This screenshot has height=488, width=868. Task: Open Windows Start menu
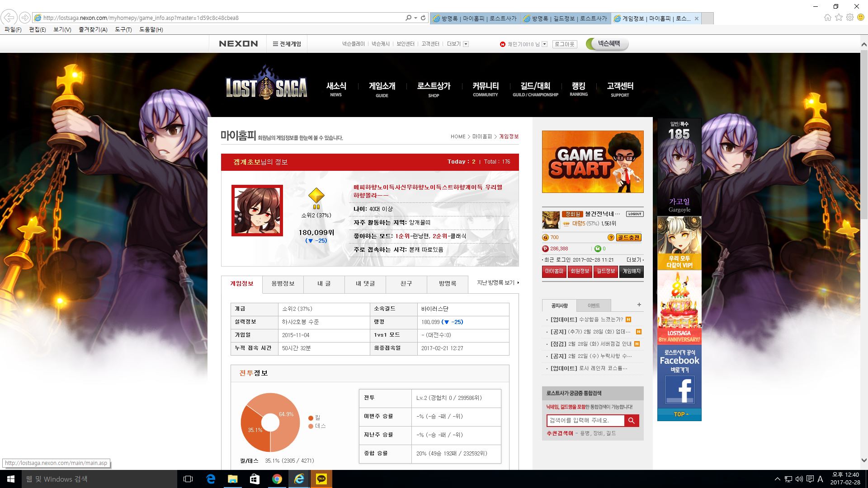pyautogui.click(x=11, y=479)
